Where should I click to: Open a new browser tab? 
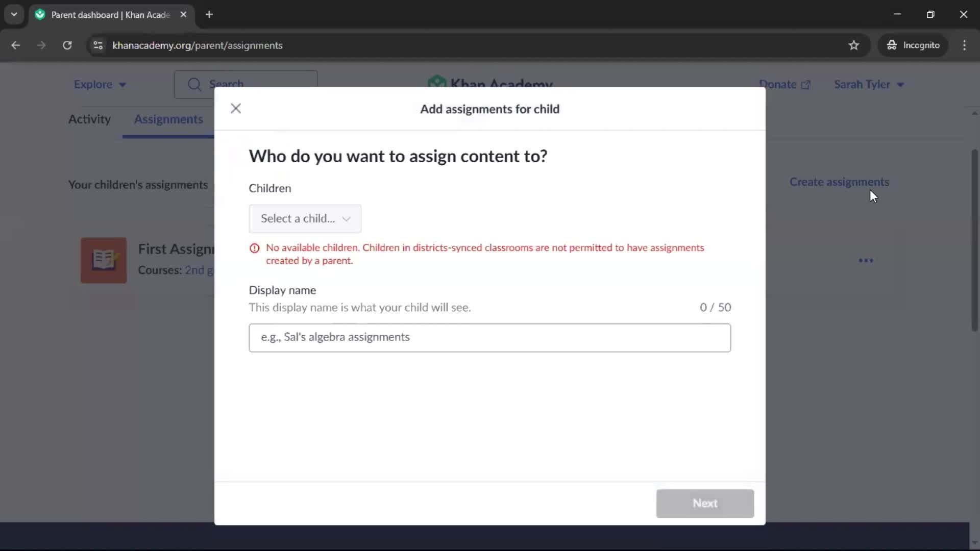tap(209, 14)
